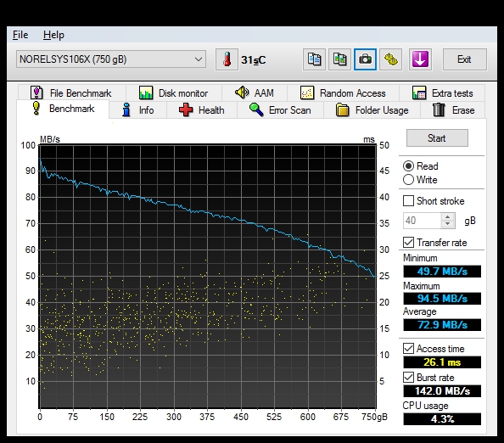
Task: Enable the Short stroke checkbox
Action: [408, 201]
